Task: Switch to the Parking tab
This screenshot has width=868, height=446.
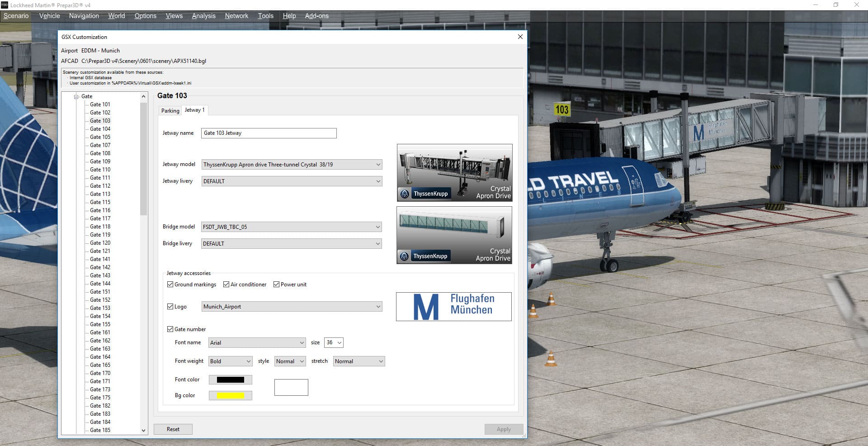Action: pyautogui.click(x=170, y=111)
